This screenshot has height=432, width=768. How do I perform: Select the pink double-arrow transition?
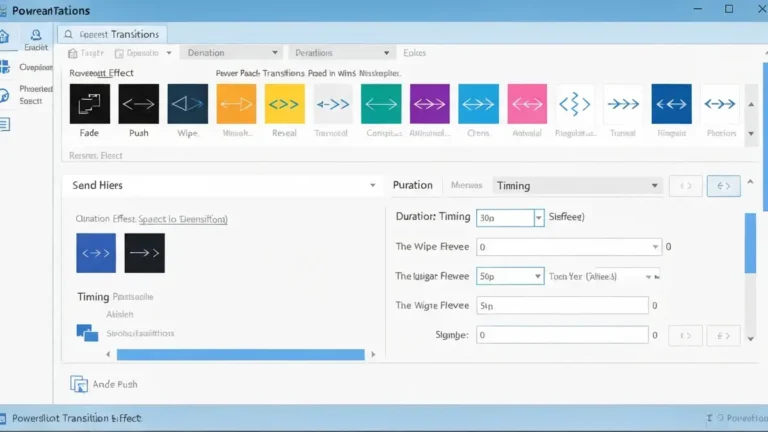click(527, 104)
